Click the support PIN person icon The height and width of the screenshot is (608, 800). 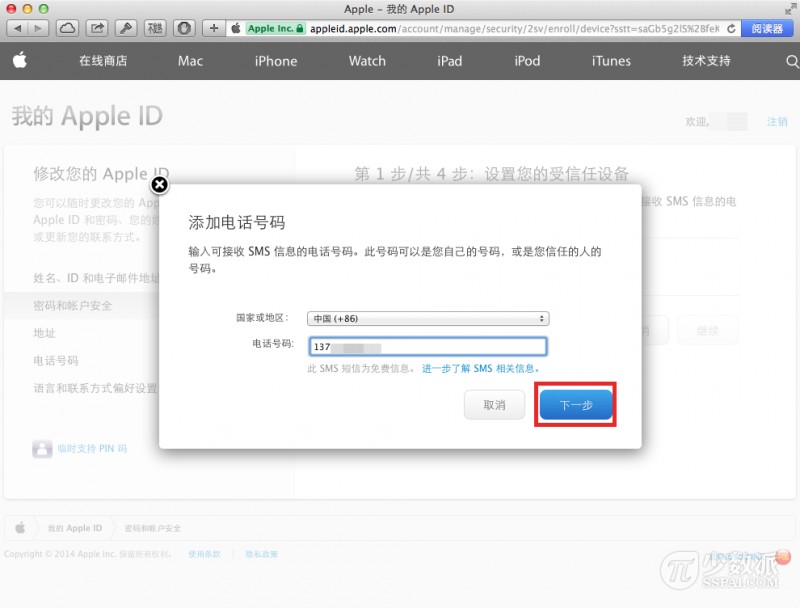(x=42, y=449)
